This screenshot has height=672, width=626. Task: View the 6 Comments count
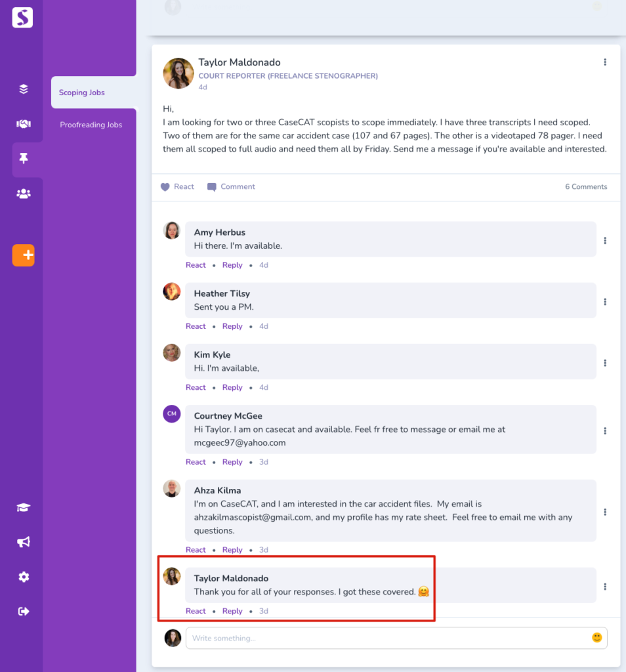click(586, 187)
